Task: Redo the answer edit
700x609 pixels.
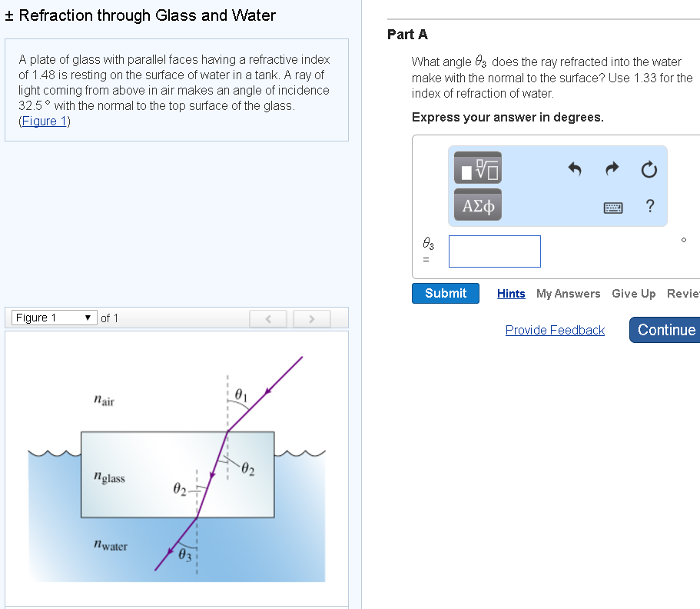Action: click(x=612, y=168)
